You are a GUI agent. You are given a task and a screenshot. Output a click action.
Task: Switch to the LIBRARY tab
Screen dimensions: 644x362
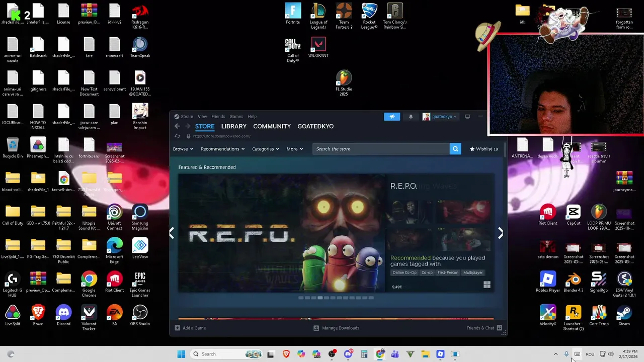click(234, 126)
